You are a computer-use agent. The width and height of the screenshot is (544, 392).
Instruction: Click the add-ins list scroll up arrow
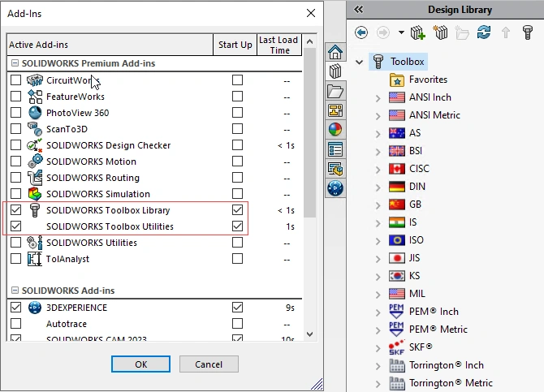(x=310, y=41)
